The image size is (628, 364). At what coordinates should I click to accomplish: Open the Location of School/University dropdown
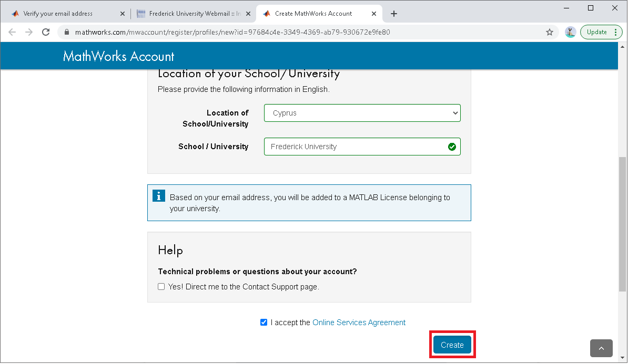tap(362, 113)
